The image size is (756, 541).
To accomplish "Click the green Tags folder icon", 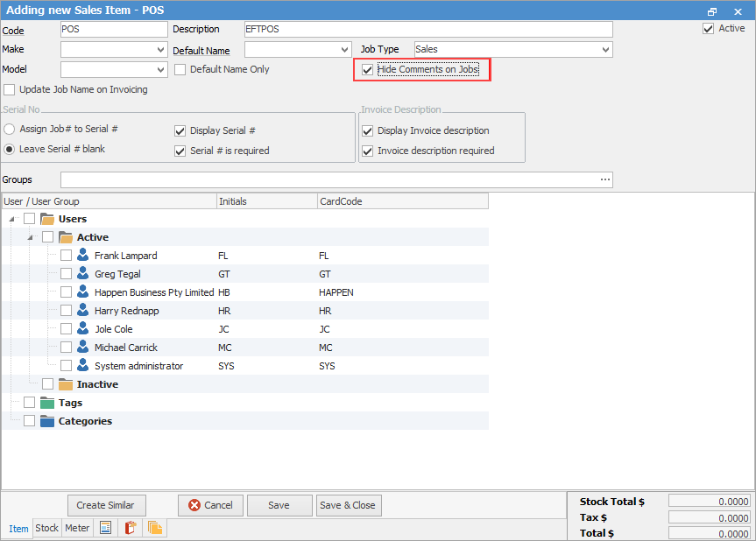I will (x=47, y=403).
